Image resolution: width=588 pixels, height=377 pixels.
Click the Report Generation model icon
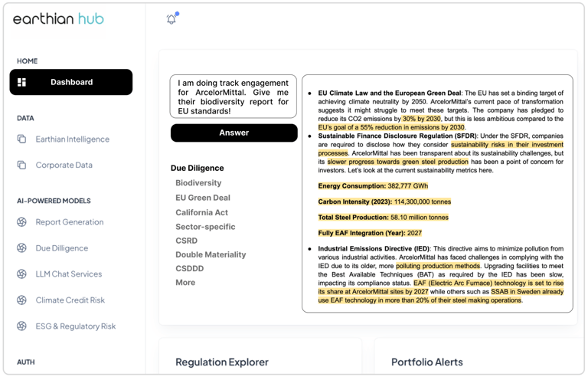21,222
